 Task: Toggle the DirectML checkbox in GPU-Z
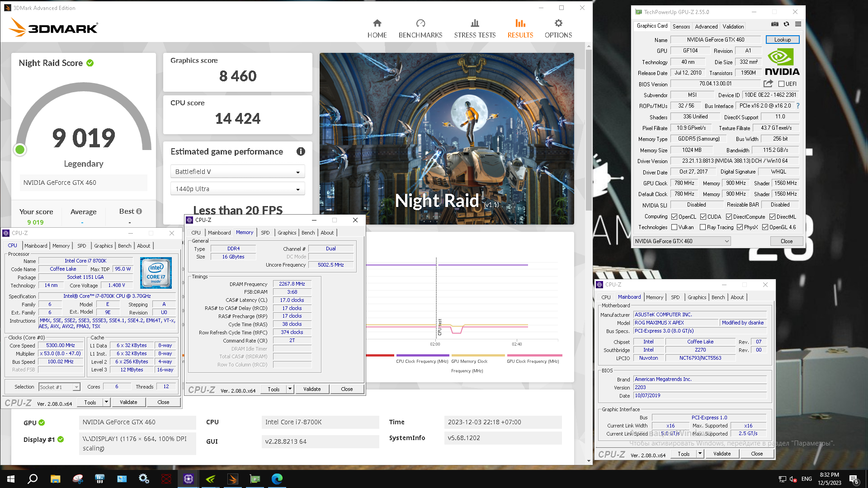tap(773, 217)
